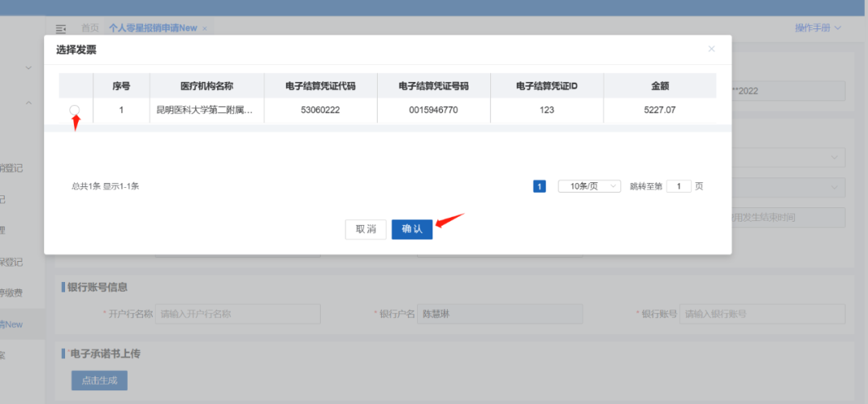Close the 选择发票 dialog with the X icon

710,49
